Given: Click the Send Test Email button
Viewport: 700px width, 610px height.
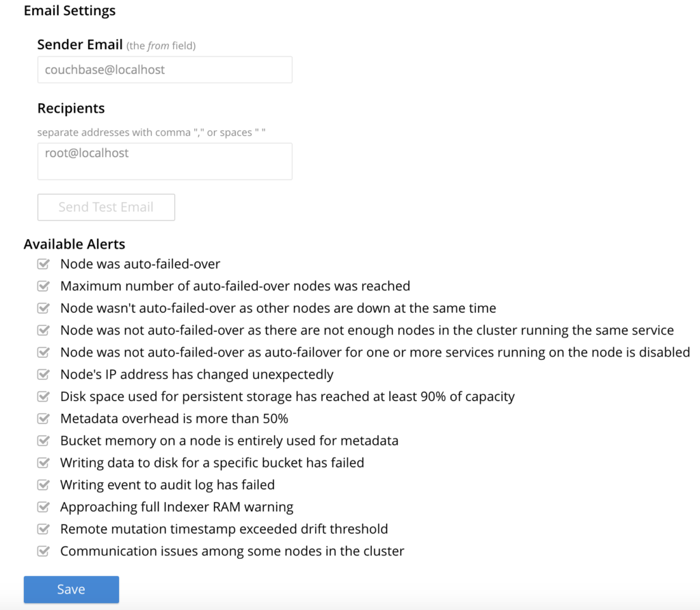Looking at the screenshot, I should (x=106, y=207).
